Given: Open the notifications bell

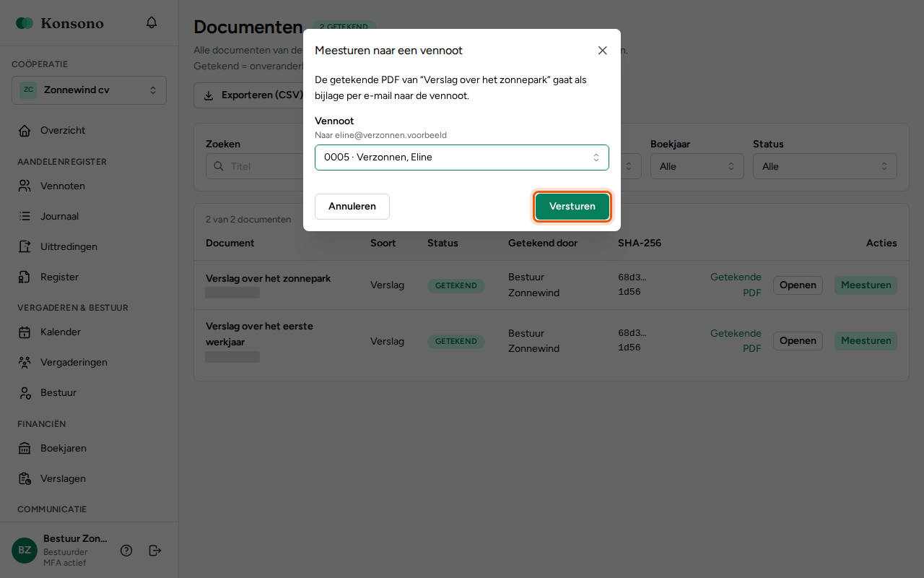Looking at the screenshot, I should pos(152,23).
